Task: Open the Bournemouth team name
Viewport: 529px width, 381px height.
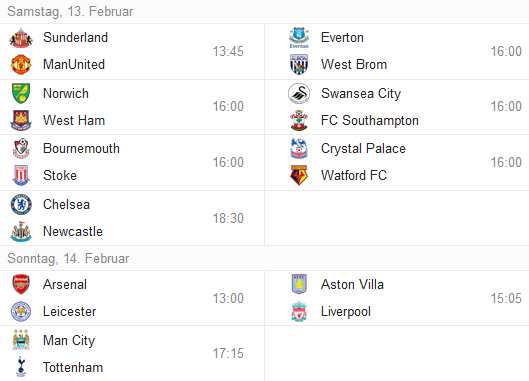Action: click(x=81, y=148)
